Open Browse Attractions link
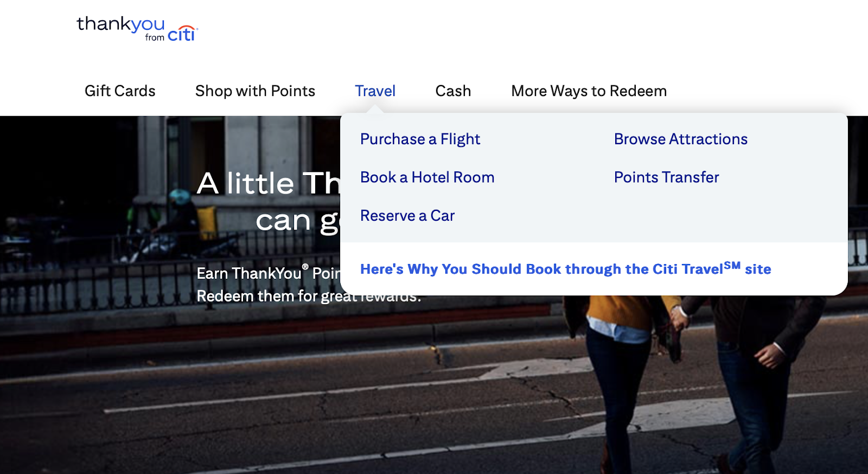The image size is (868, 474). click(680, 139)
